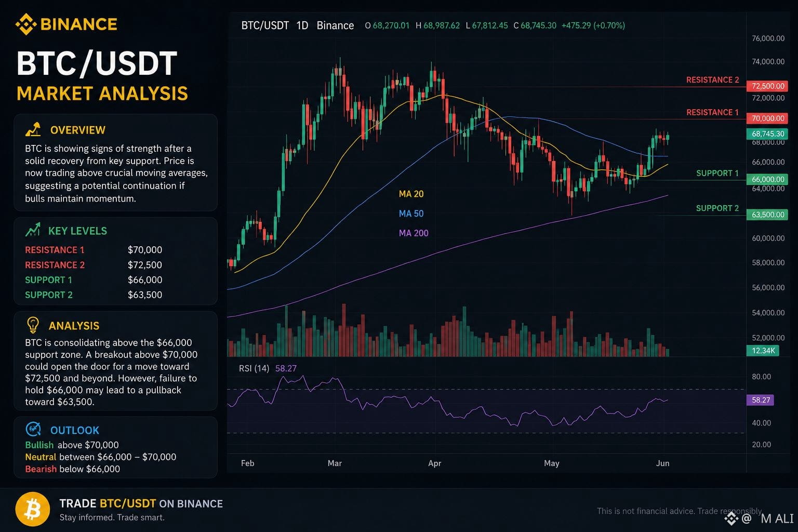The height and width of the screenshot is (532, 798).
Task: Click the 12.34K volume tag
Action: 763,351
